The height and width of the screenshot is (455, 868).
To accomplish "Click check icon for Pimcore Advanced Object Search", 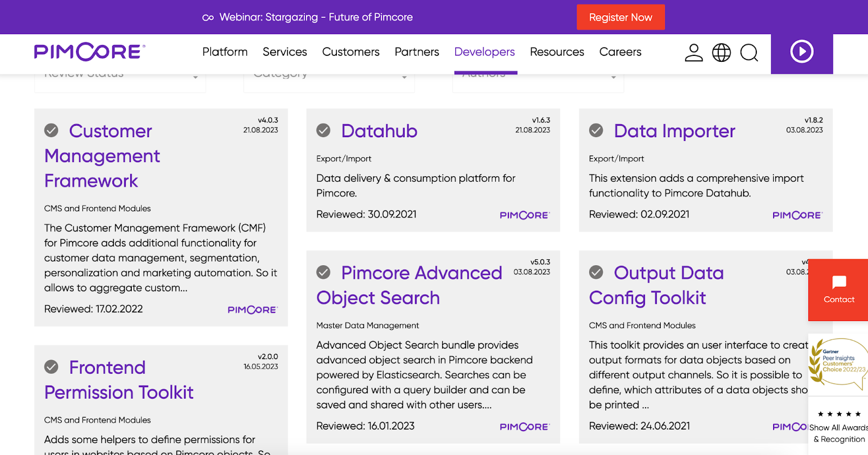I will point(323,272).
